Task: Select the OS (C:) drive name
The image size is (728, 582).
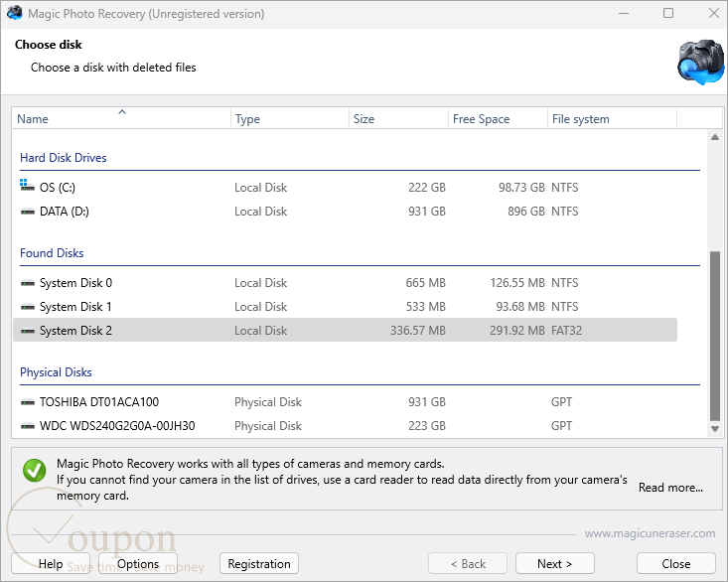Action: [x=57, y=188]
